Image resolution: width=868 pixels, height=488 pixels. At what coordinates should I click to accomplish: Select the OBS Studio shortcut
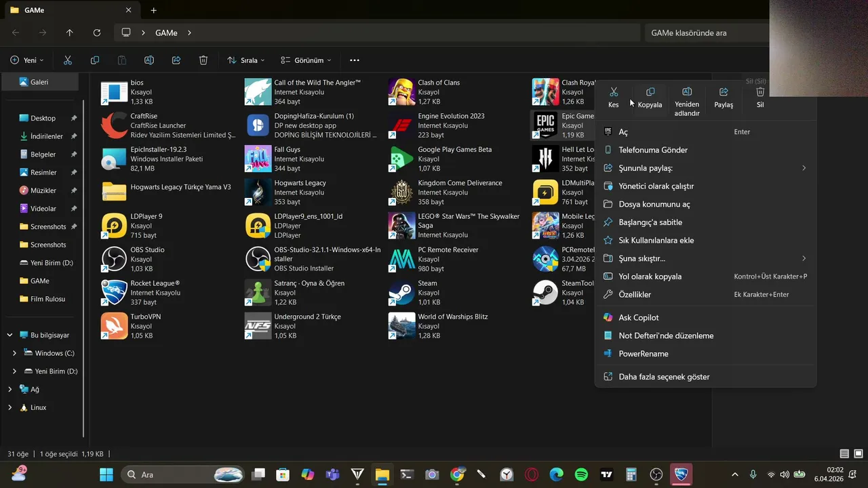pyautogui.click(x=168, y=259)
